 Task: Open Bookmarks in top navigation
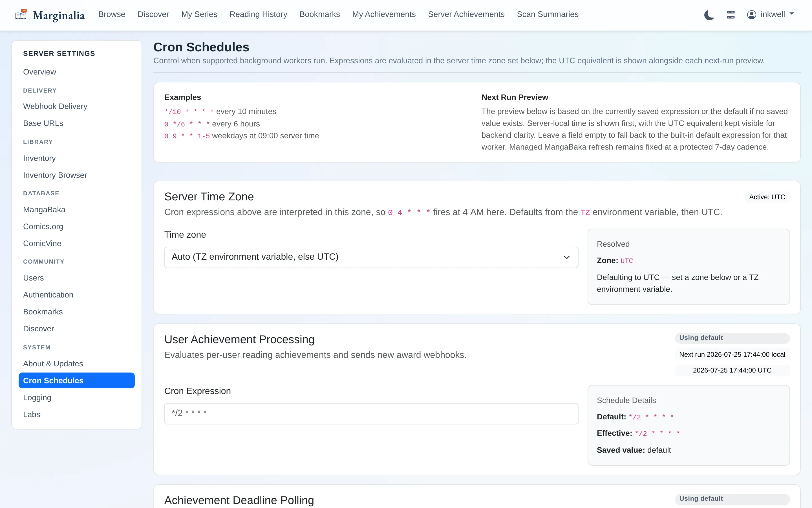pyautogui.click(x=319, y=14)
